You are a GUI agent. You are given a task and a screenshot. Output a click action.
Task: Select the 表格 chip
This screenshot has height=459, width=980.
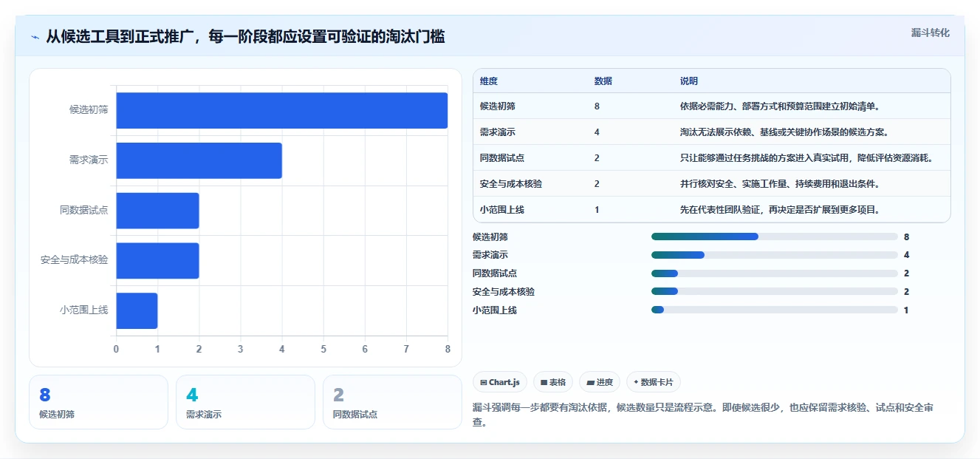point(553,382)
